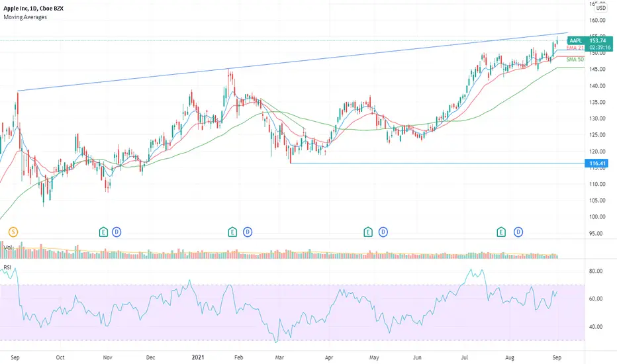Screen dimensions: 617x364
Task: Open the earnings E marker near August
Action: (x=501, y=232)
